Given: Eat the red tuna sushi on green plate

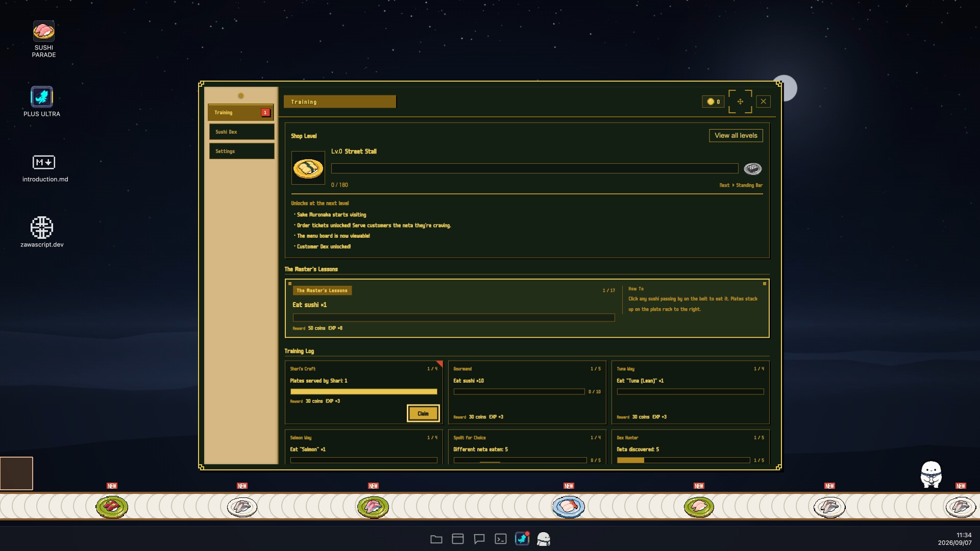Looking at the screenshot, I should point(112,507).
